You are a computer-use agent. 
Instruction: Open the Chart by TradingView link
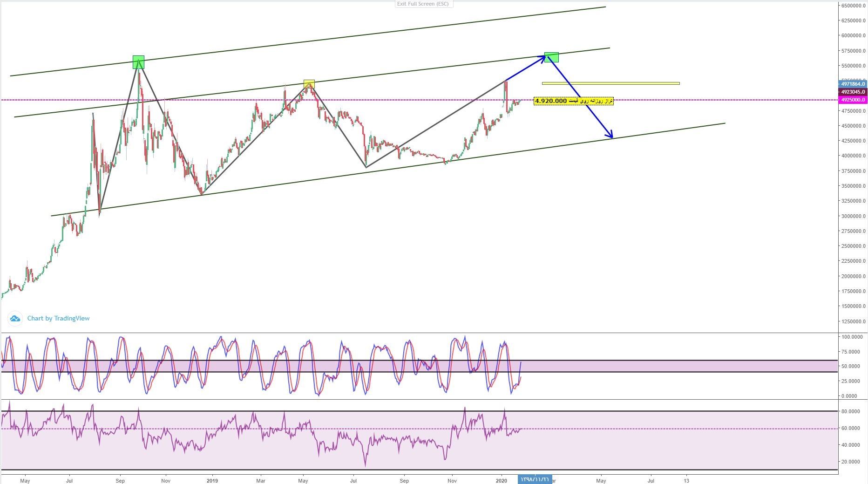pyautogui.click(x=58, y=319)
